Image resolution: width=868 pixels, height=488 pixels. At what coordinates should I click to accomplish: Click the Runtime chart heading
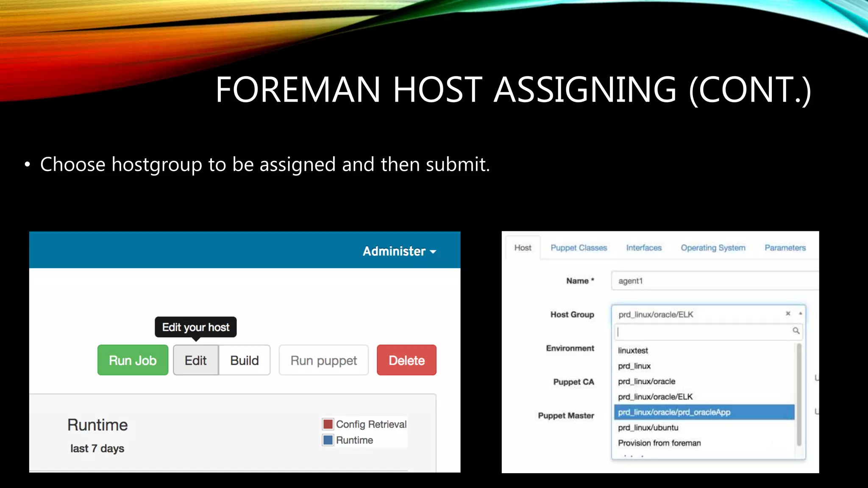[97, 425]
